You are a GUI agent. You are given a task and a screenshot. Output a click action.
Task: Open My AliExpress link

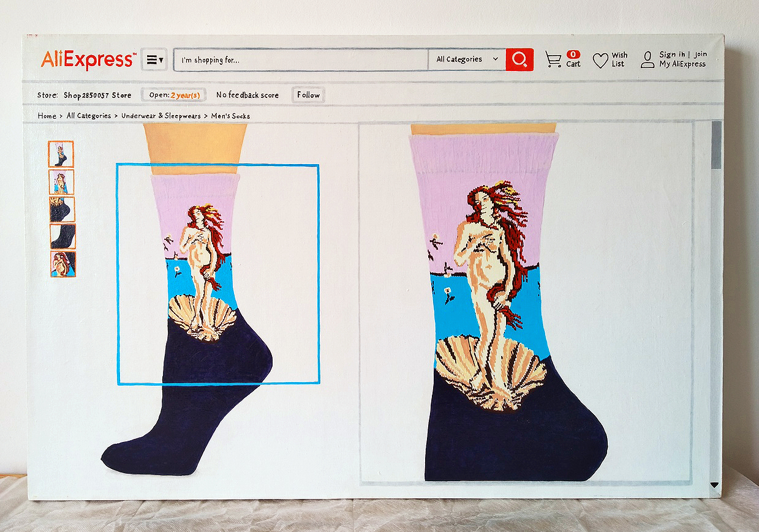point(682,64)
